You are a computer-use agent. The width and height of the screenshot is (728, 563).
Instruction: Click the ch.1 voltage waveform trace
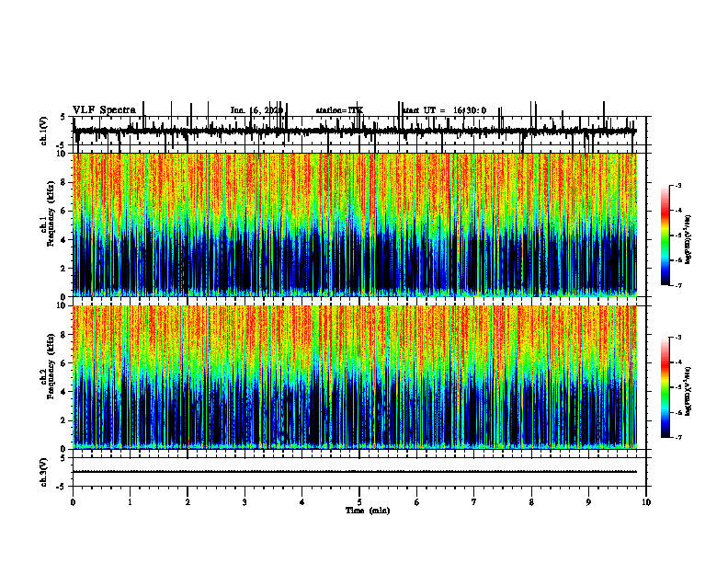[355, 131]
